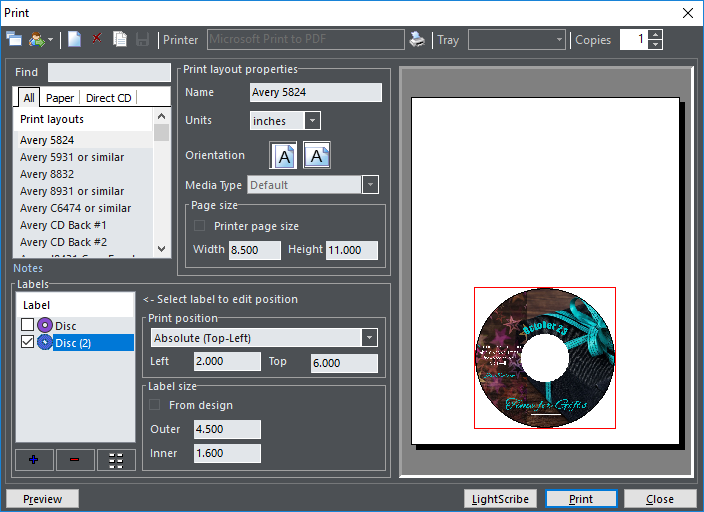704x512 pixels.
Task: Enable the Disc label checkbox
Action: [27, 324]
